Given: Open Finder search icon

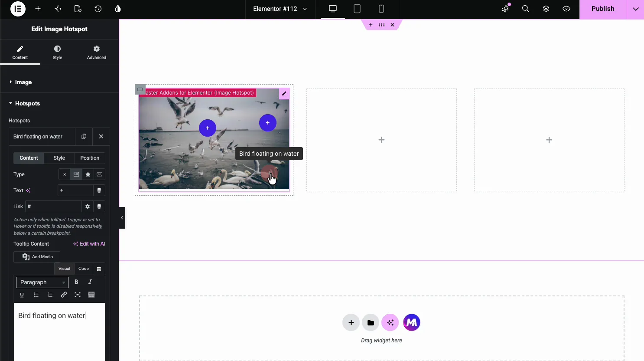Looking at the screenshot, I should (x=526, y=9).
